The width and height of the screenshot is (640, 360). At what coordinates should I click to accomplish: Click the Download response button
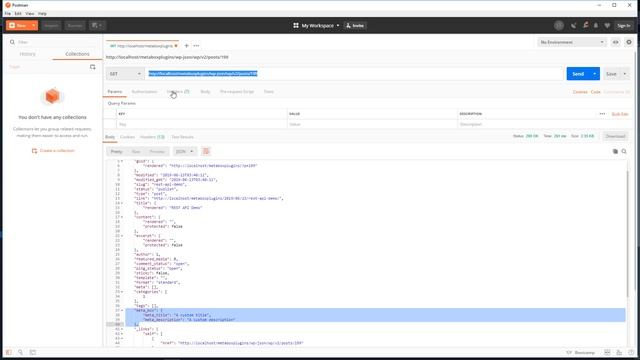(615, 136)
